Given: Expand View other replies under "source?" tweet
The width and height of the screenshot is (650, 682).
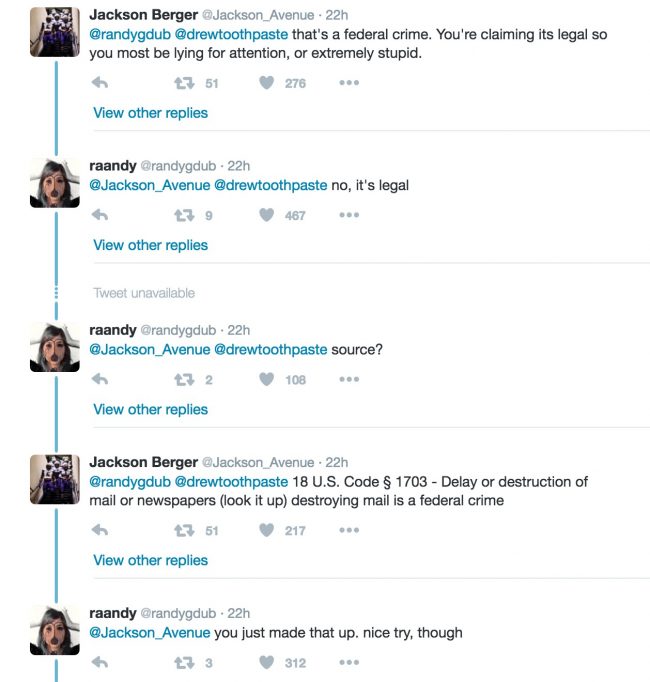Looking at the screenshot, I should [151, 410].
